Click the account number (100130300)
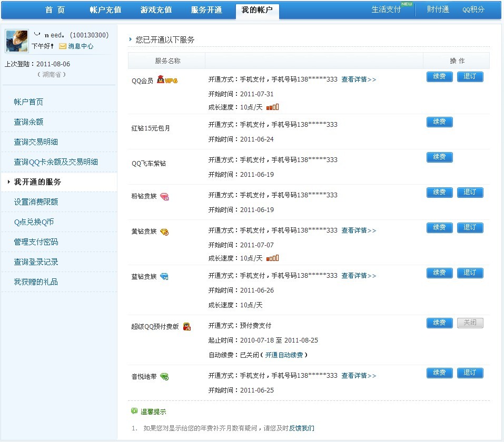This screenshot has height=442, width=504. click(x=90, y=35)
